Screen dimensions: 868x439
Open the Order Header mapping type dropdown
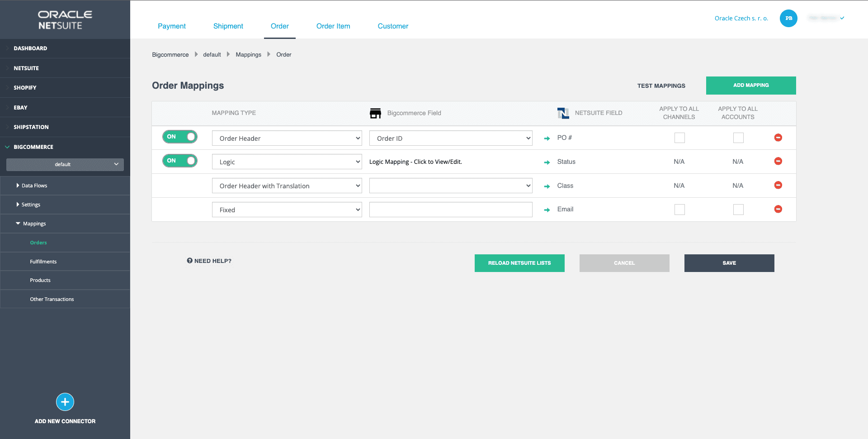287,138
